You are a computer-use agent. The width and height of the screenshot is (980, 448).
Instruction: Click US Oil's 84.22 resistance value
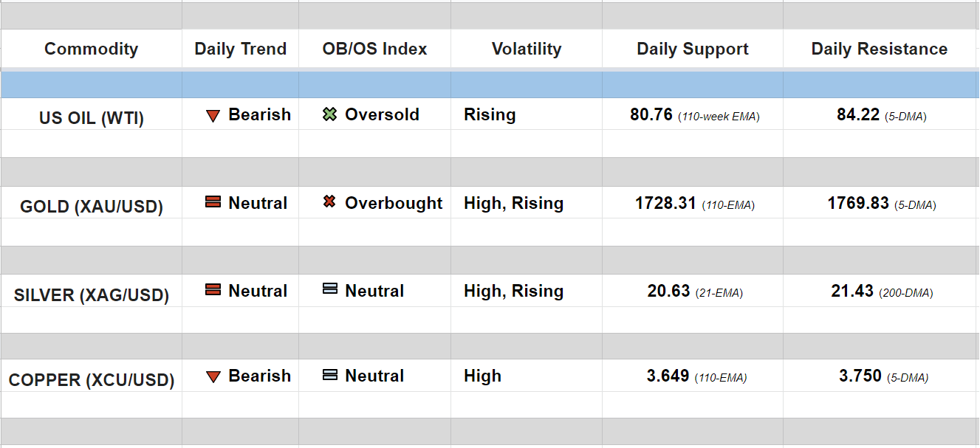pyautogui.click(x=858, y=114)
